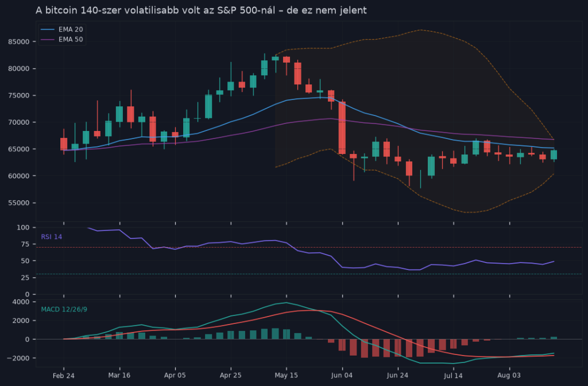Select the Jul 14 date tick label
588x386 pixels.
point(454,376)
